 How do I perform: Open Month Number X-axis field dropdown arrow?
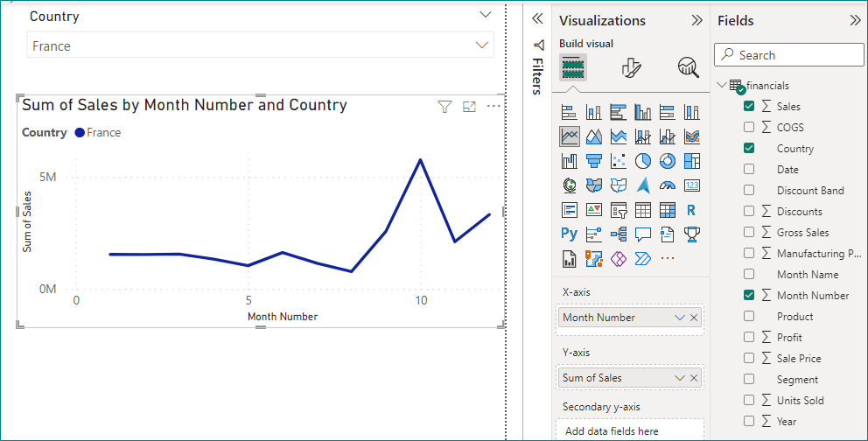(x=679, y=318)
